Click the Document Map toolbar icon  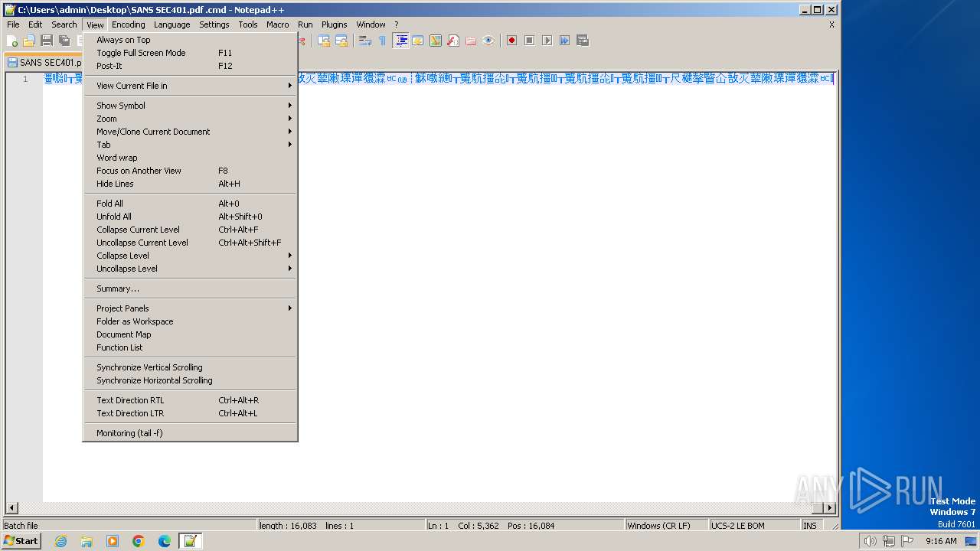tap(436, 41)
